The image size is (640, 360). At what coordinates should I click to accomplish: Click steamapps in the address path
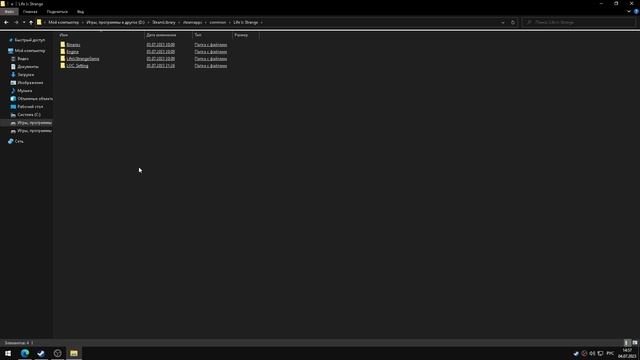point(193,22)
